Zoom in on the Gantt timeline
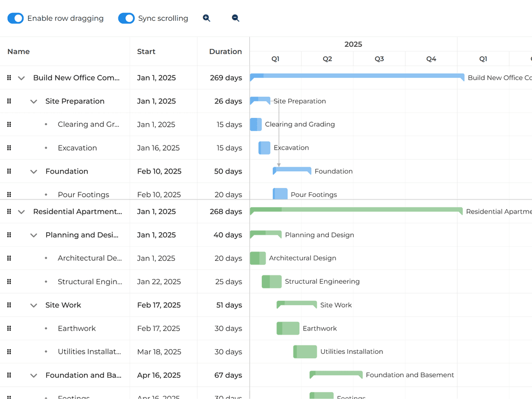This screenshot has height=399, width=532. coord(206,18)
